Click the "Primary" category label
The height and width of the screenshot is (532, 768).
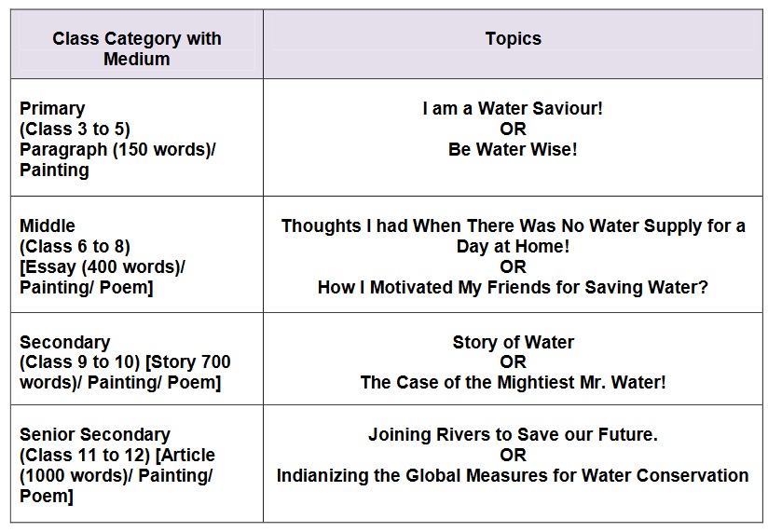pyautogui.click(x=52, y=109)
